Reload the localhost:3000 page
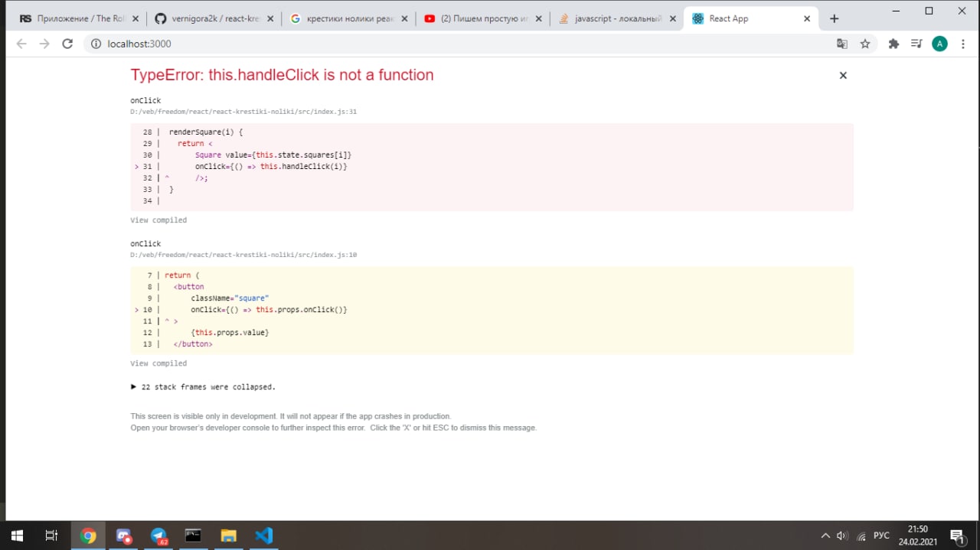 click(x=67, y=44)
